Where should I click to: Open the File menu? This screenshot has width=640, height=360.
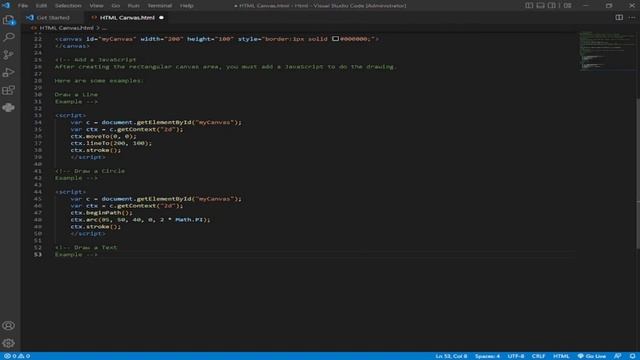[x=23, y=6]
